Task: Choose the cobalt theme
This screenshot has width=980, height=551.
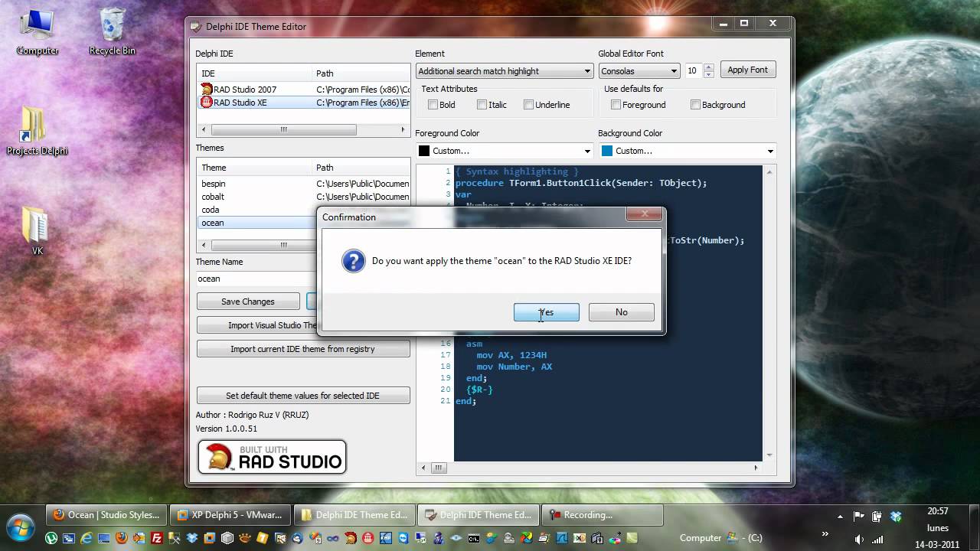Action: click(x=304, y=197)
